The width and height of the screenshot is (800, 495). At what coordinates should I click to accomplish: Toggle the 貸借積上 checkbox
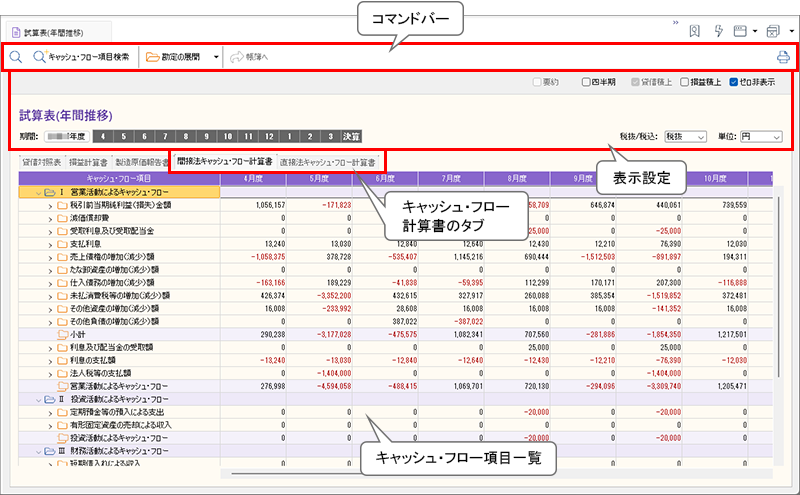635,82
